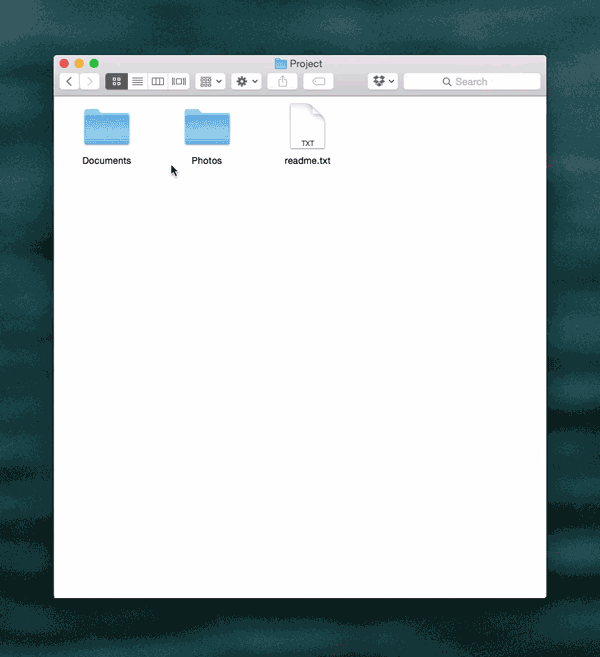This screenshot has width=600, height=657.
Task: Switch to column view
Action: coord(158,81)
